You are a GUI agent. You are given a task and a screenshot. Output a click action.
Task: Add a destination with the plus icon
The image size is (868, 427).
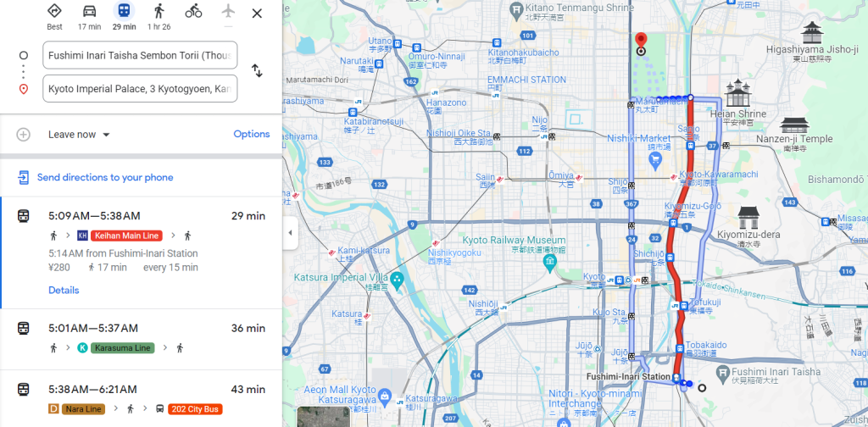click(x=23, y=135)
